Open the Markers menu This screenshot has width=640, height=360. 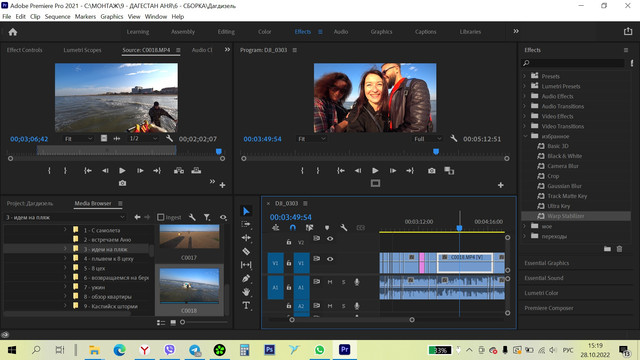click(x=85, y=17)
